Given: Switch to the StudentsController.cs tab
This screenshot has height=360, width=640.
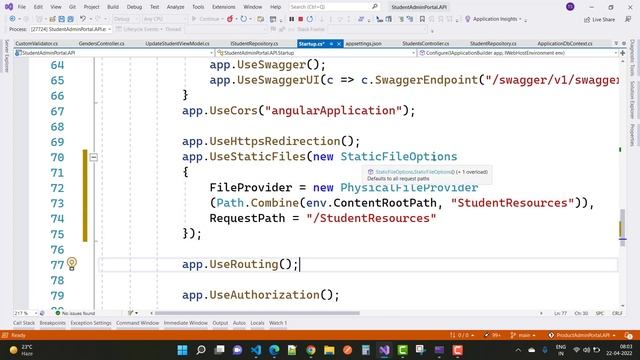Looking at the screenshot, I should point(425,43).
